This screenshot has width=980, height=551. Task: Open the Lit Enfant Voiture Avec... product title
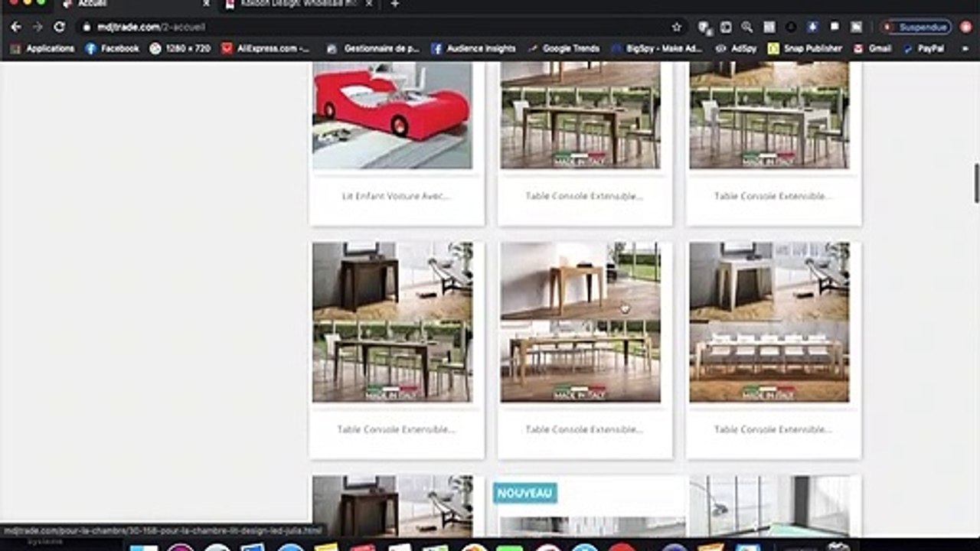396,196
